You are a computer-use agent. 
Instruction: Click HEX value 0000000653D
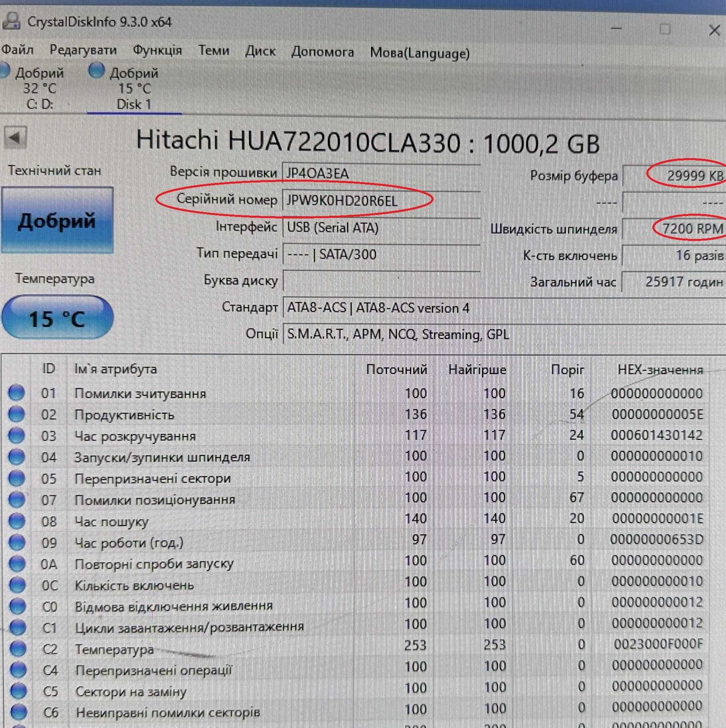(657, 539)
